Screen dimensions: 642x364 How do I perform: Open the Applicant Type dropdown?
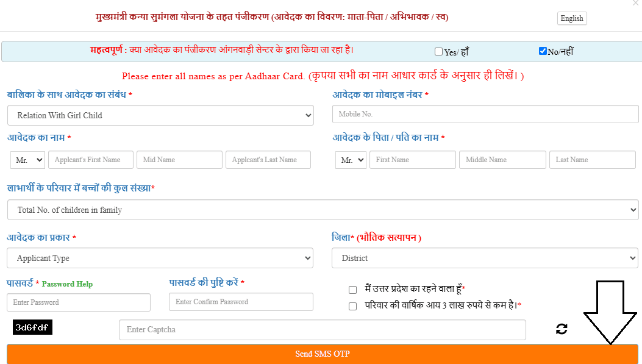click(160, 258)
